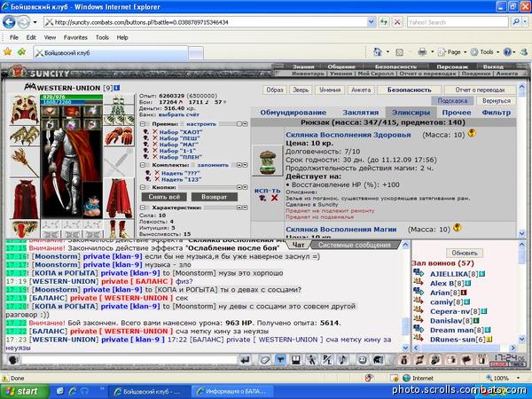Click the running man icon in chat toolbar
This screenshot has height=399, width=532.
coord(311,360)
